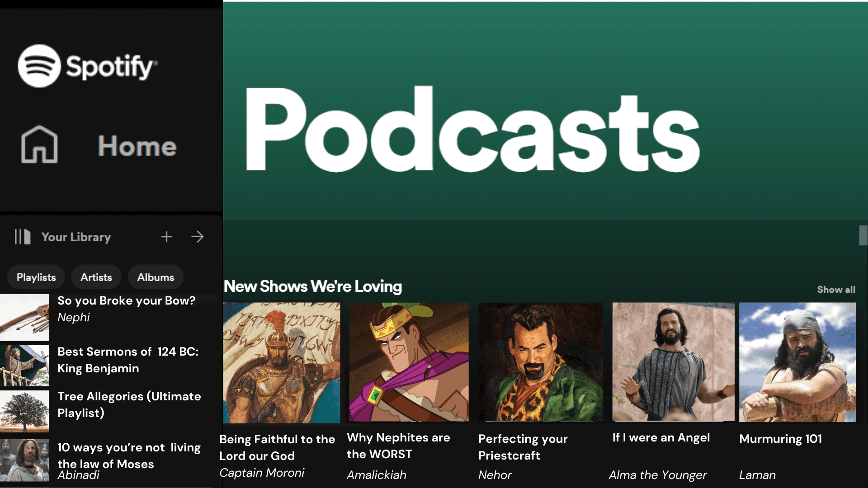Open '10 ways you're not living the law of Moses'

[x=129, y=455]
